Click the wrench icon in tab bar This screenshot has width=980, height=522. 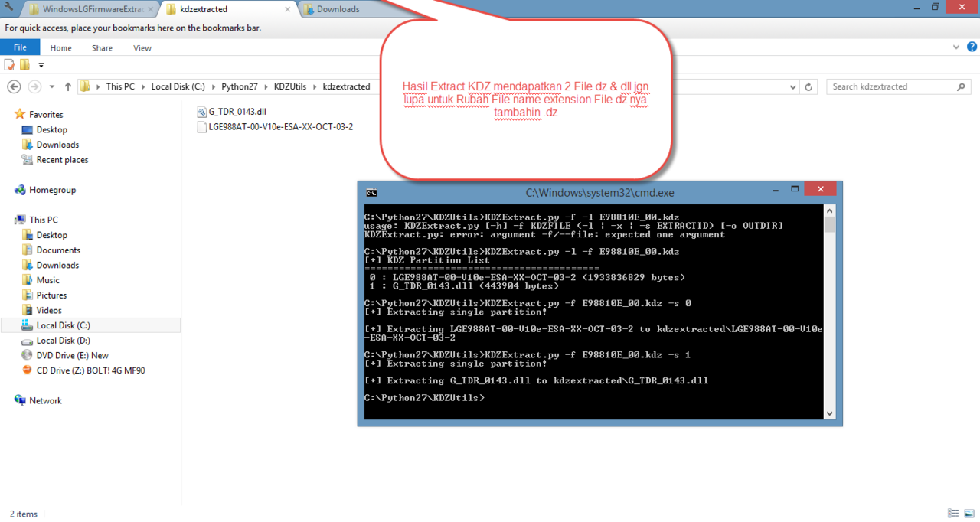[x=8, y=7]
